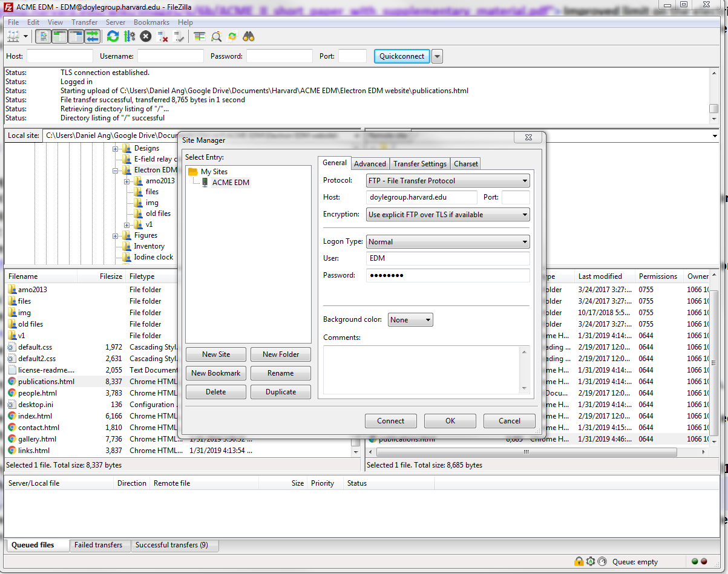728x574 pixels.
Task: Open the Site Manager dropdown arrow in toolbar
Action: (x=25, y=37)
